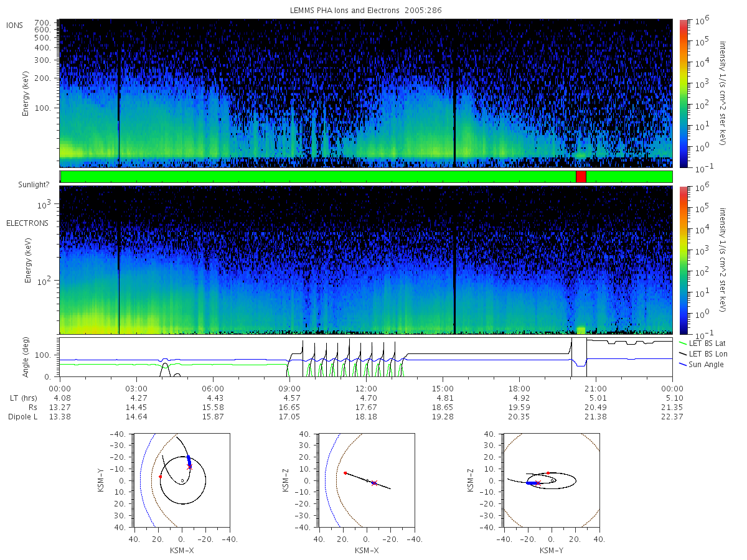Click the ELECTRONS panel label
Image resolution: width=747 pixels, height=560 pixels.
tap(27, 223)
